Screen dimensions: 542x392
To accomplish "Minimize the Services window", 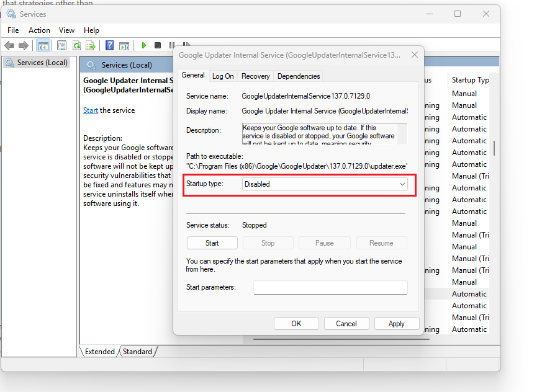I will [x=430, y=14].
